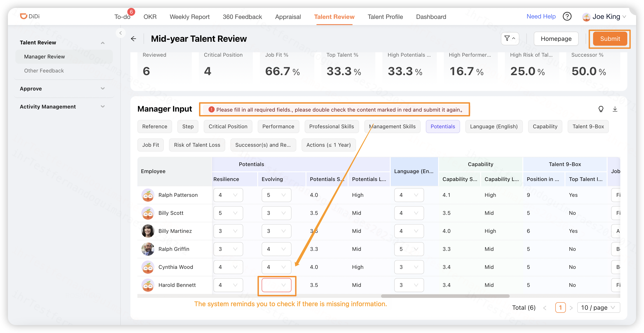This screenshot has width=644, height=333.
Task: Click the Harold Bennett employee name
Action: (x=177, y=285)
